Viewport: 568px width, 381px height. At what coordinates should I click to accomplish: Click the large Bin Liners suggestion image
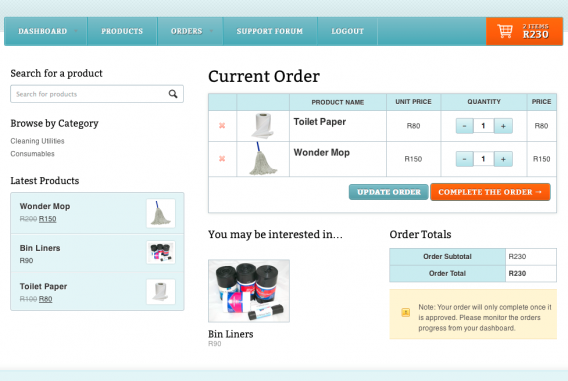pyautogui.click(x=249, y=291)
